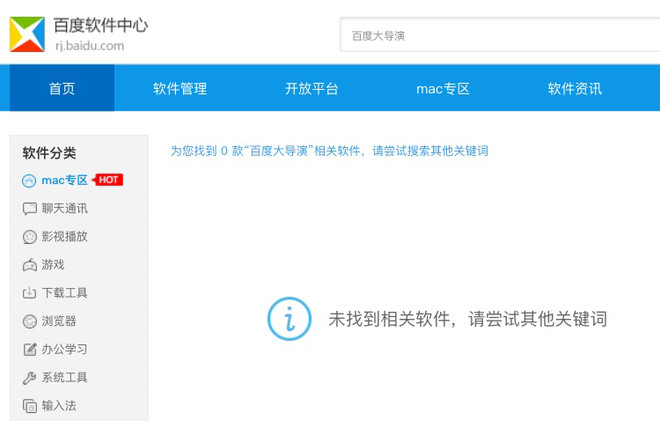
Task: Select the 办公学习 pencil icon
Action: (29, 349)
